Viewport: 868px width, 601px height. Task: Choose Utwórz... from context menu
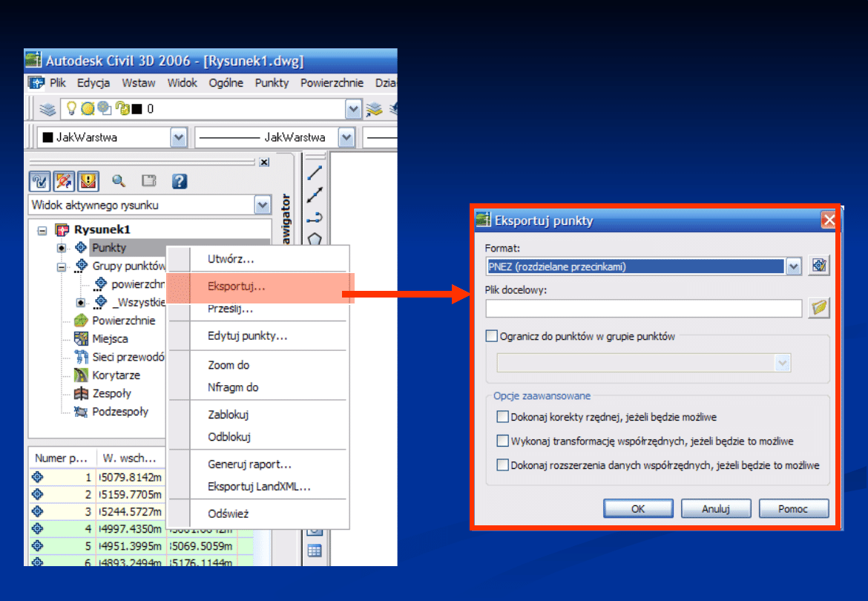pos(231,259)
